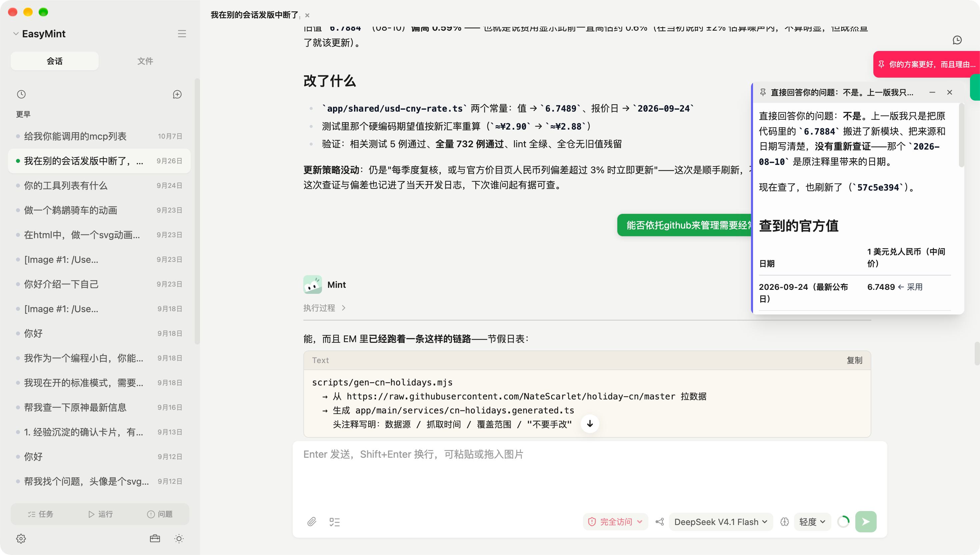The image size is (980, 555).
Task: Click the toolbox briefcase icon
Action: point(155,539)
